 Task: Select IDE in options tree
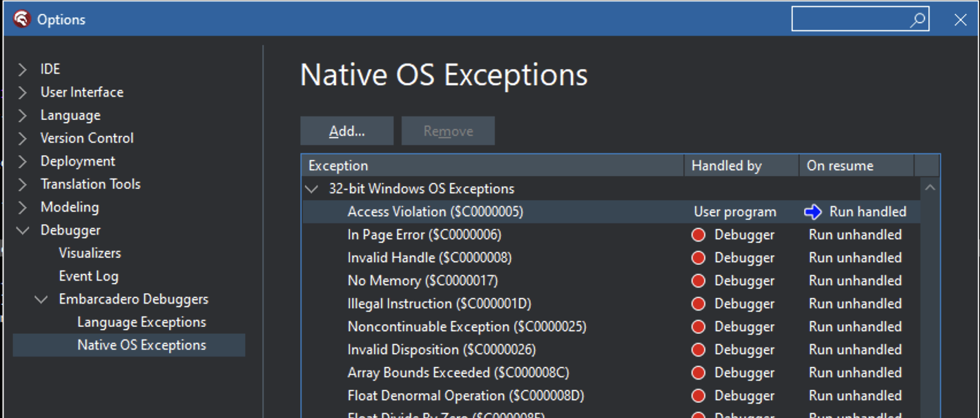pyautogui.click(x=50, y=69)
